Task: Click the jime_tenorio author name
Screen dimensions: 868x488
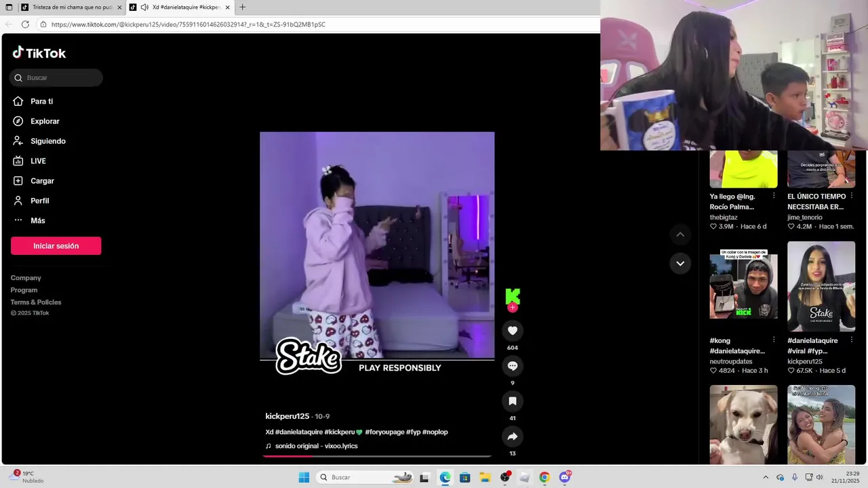Action: (x=805, y=218)
